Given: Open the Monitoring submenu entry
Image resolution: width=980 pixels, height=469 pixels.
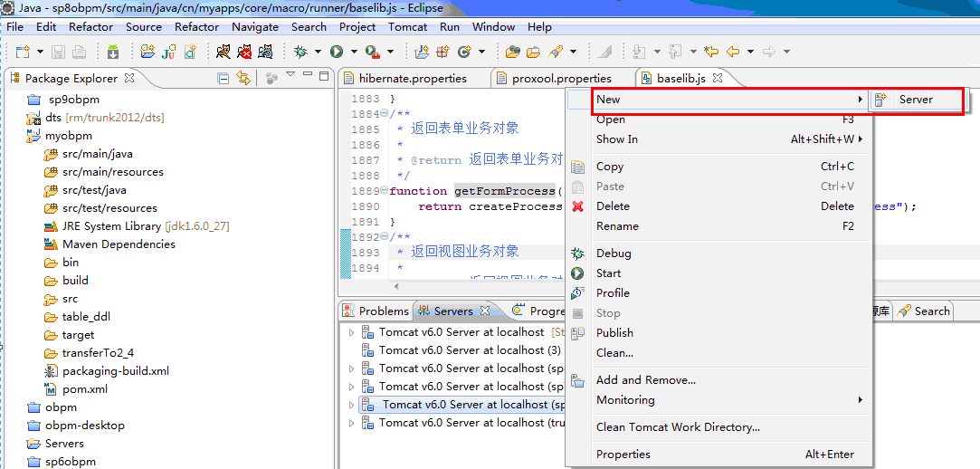Looking at the screenshot, I should (718, 400).
